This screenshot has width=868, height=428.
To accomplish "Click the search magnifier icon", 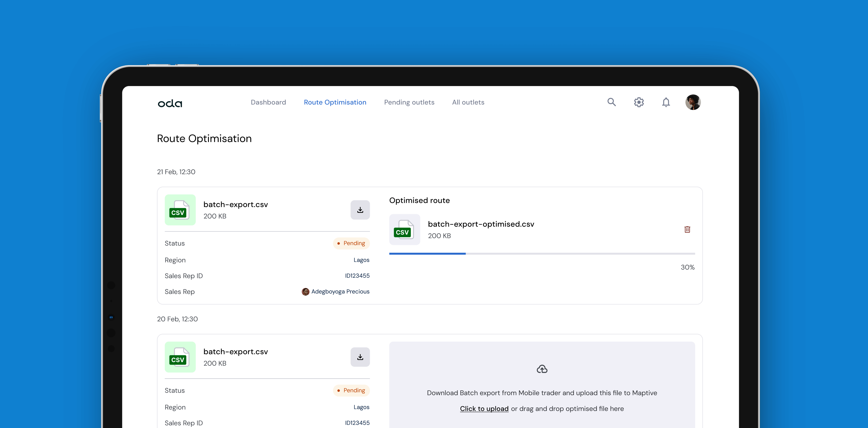I will tap(611, 102).
